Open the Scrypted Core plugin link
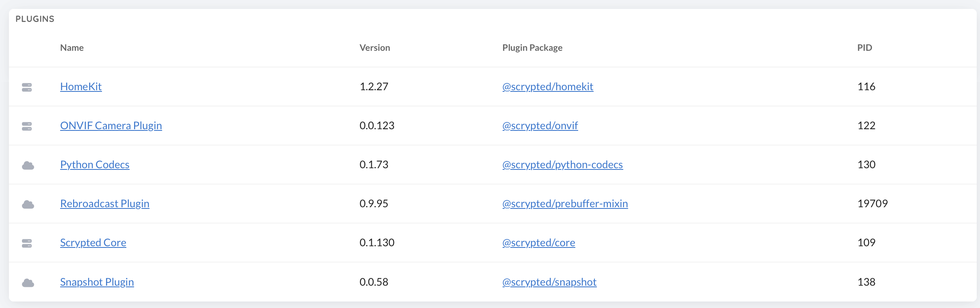Viewport: 980px width, 308px height. pos(93,243)
